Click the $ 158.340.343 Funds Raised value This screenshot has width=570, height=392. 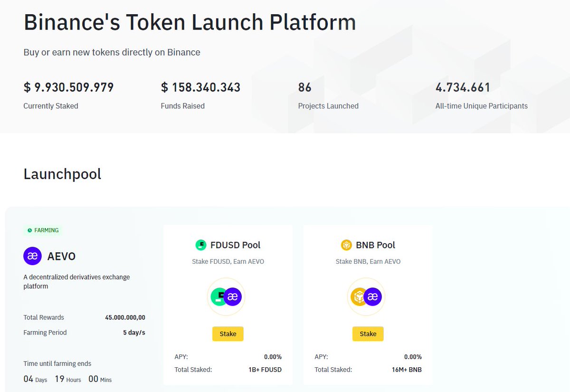click(x=200, y=87)
